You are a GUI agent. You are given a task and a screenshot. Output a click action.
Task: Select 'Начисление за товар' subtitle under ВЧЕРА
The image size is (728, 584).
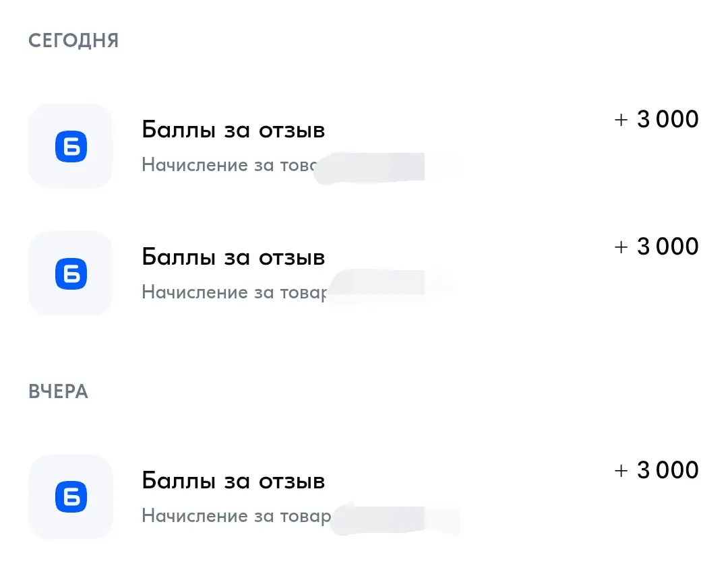(237, 516)
